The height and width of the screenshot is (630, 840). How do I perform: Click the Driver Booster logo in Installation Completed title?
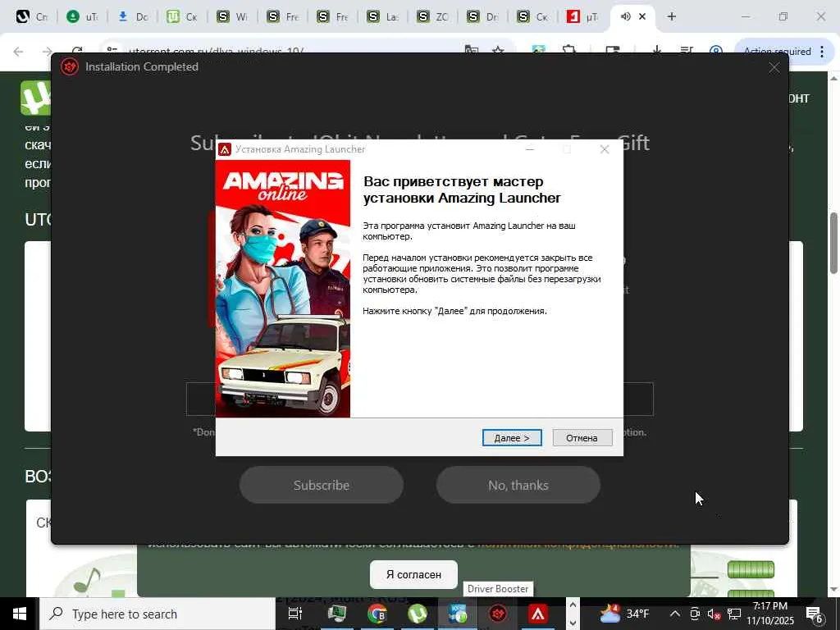tap(70, 67)
